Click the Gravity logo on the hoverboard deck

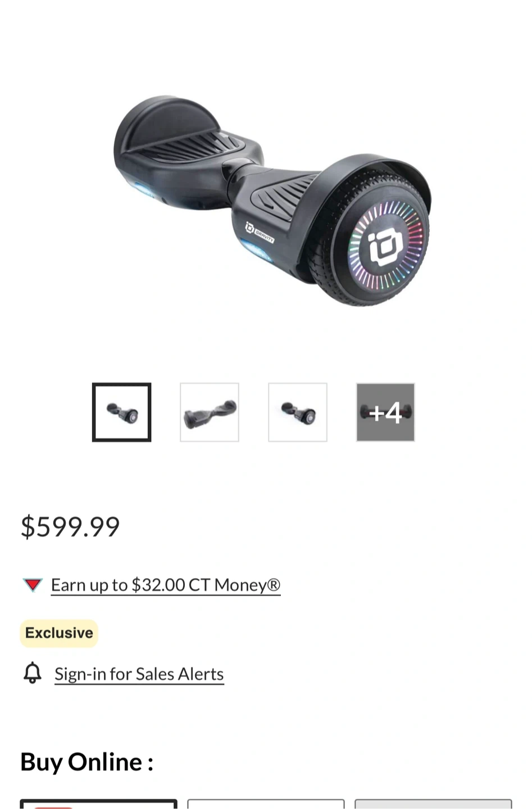click(260, 233)
